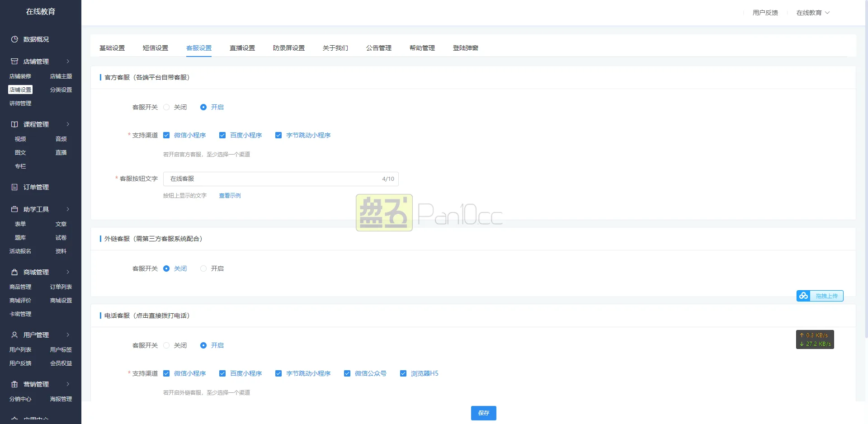Open the 数据概况 dashboard icon
This screenshot has height=424, width=868.
coord(14,39)
